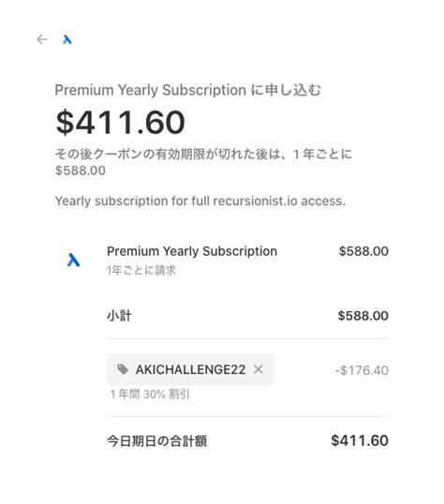The width and height of the screenshot is (444, 504).
Task: Click the blue Recursionist logo beside back arrow
Action: 67,39
